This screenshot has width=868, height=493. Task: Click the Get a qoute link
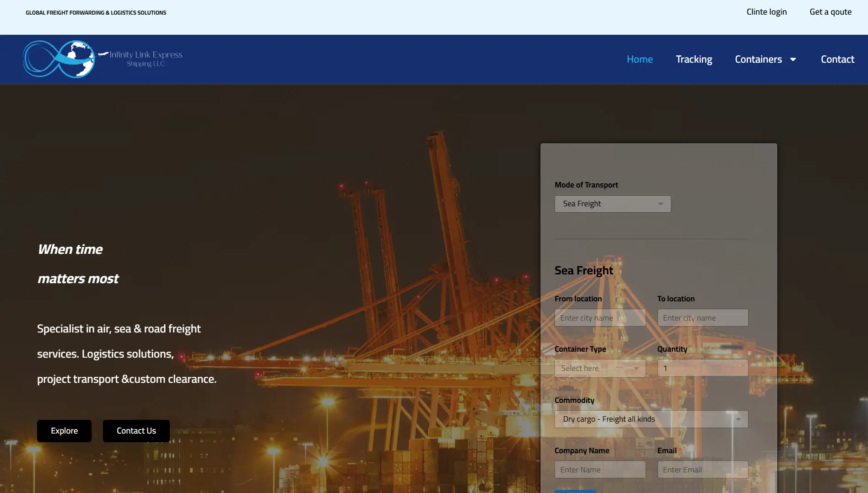830,12
